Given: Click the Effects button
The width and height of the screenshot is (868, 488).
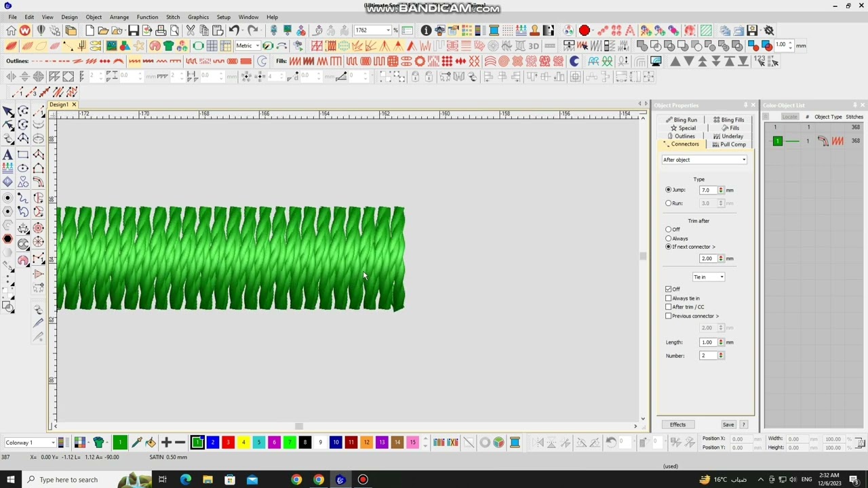Looking at the screenshot, I should (x=677, y=425).
